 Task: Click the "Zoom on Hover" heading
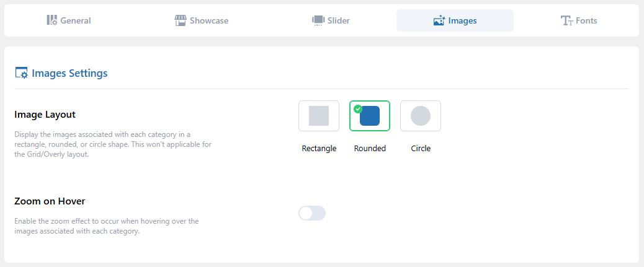pyautogui.click(x=50, y=201)
